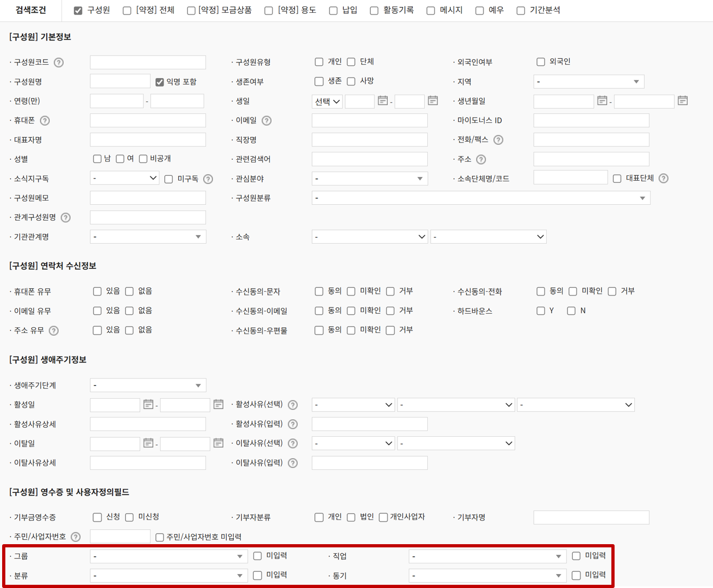Show help for 이탈사유(입력)

[x=293, y=463]
